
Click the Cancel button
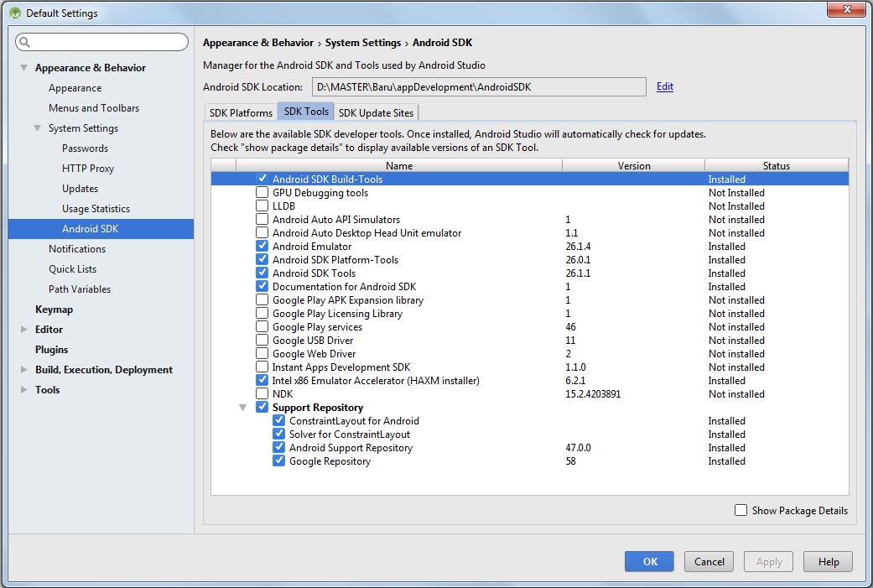point(709,562)
